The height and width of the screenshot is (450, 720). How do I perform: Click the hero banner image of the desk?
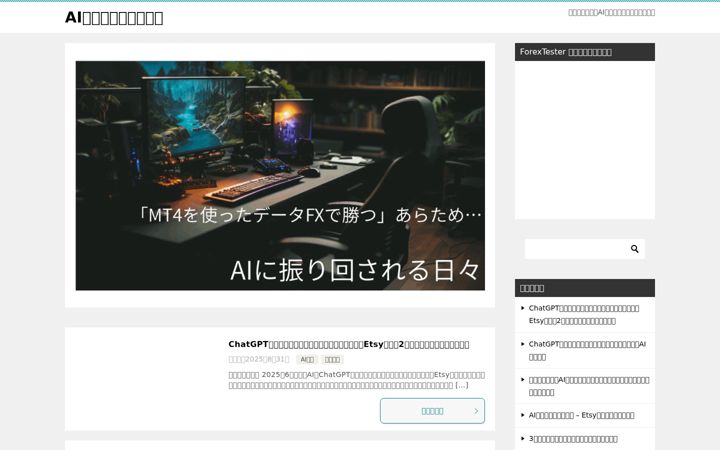pyautogui.click(x=280, y=175)
